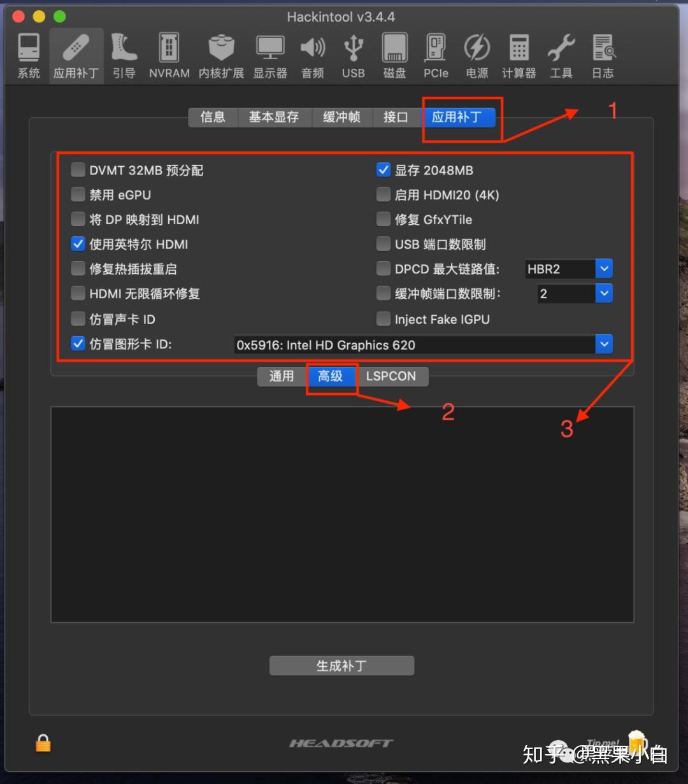Open the 磁盘 disk toolbar icon
Image resolution: width=688 pixels, height=784 pixels.
click(394, 56)
